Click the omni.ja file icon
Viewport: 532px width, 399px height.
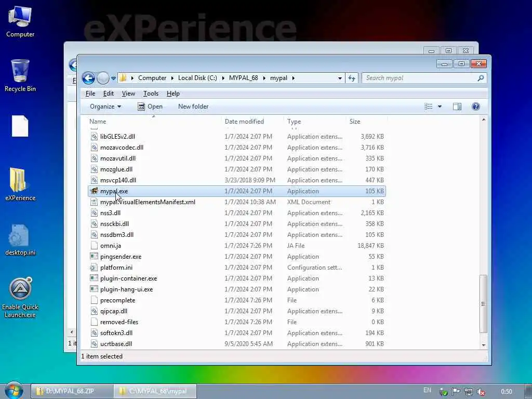[94, 246]
